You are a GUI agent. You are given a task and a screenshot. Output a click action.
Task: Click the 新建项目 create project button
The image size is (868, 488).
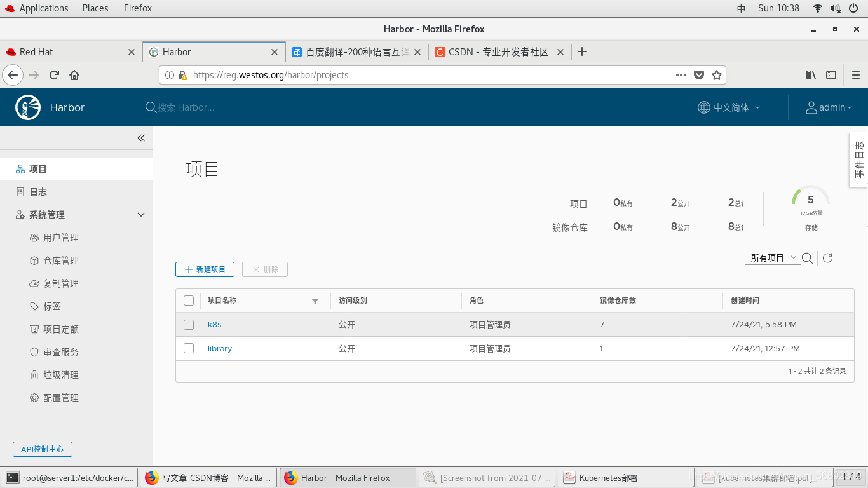click(x=205, y=269)
